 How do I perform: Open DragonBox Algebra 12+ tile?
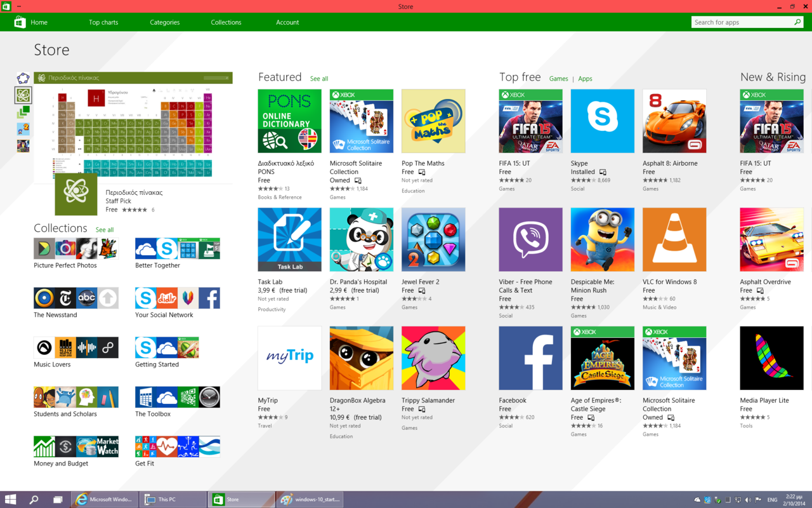tap(362, 358)
